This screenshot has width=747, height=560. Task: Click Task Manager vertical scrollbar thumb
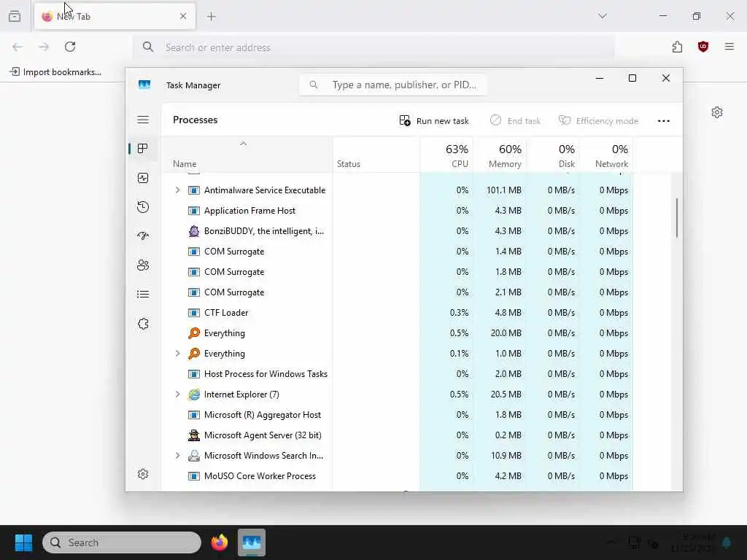676,218
